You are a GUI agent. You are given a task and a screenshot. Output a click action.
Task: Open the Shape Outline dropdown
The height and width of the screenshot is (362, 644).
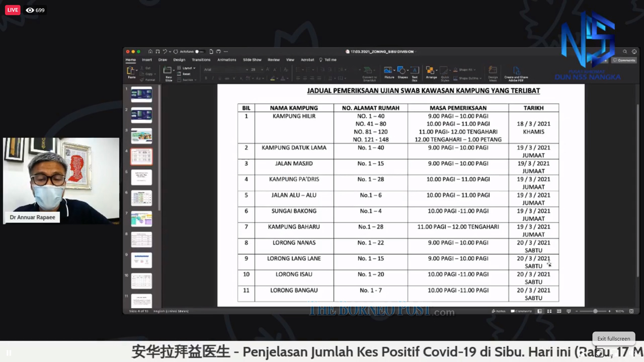[x=467, y=78]
